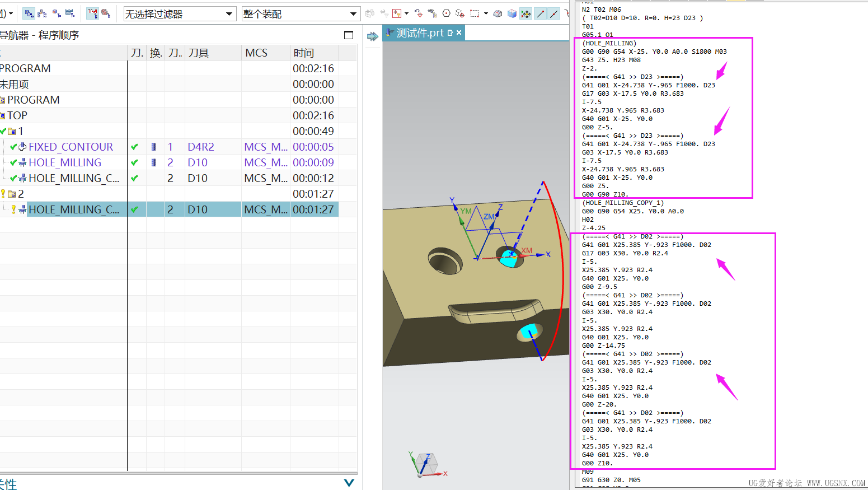Click the float-window icon on 测试件.prt tab
868x490 pixels.
click(x=450, y=33)
